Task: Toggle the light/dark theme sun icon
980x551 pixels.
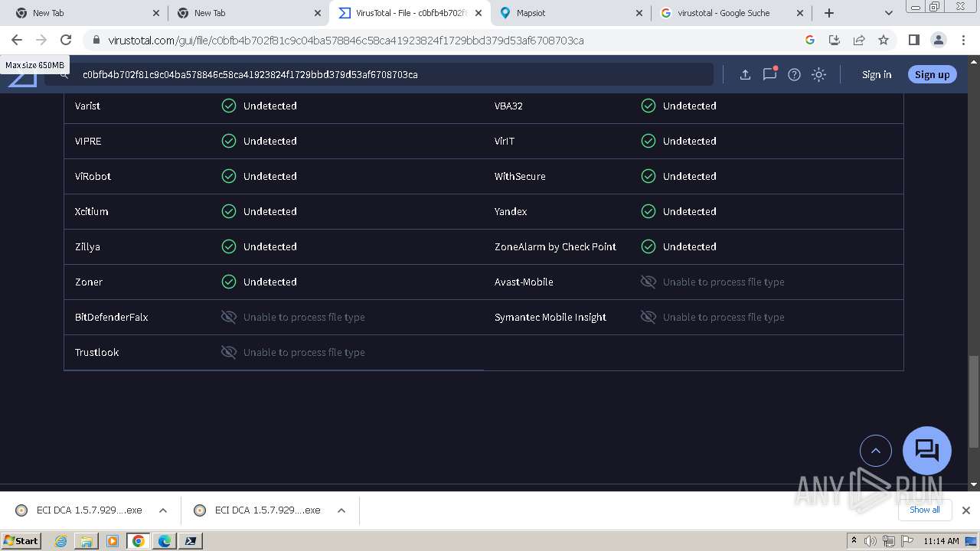Action: pos(818,74)
